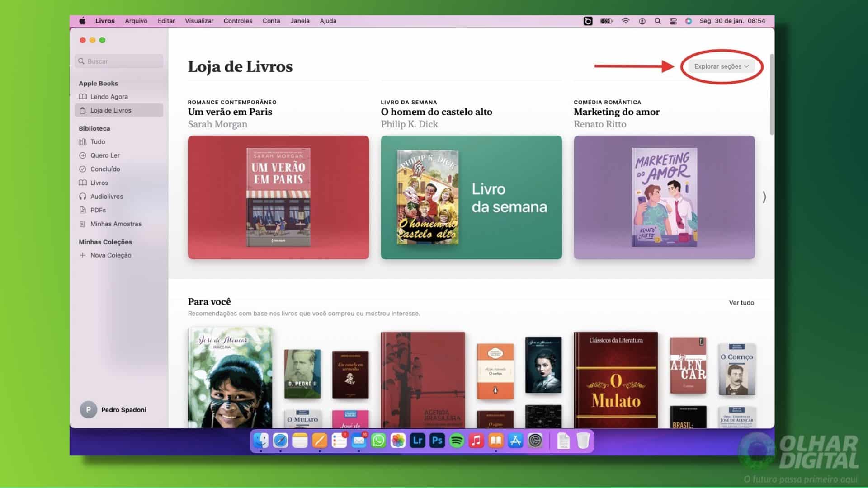868x488 pixels.
Task: Open the Agenda Brasileira book cover
Action: coord(423,380)
